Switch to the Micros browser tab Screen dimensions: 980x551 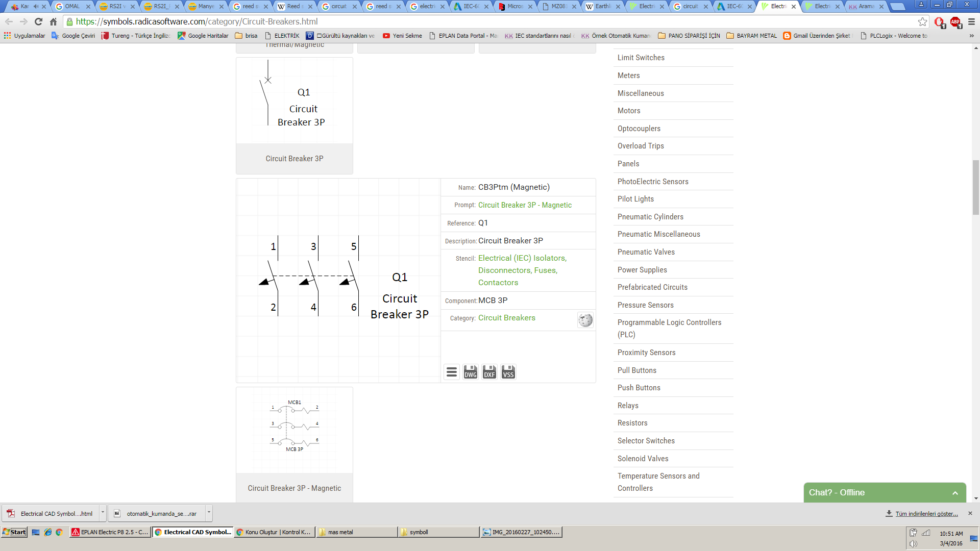click(x=515, y=6)
